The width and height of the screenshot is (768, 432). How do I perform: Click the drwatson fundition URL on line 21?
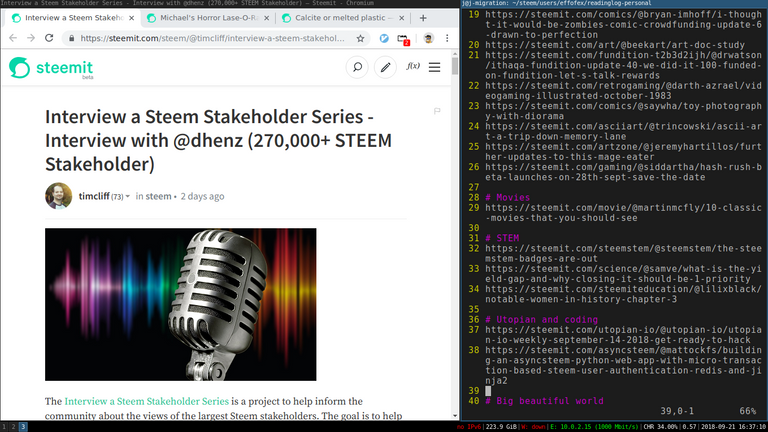(x=623, y=65)
